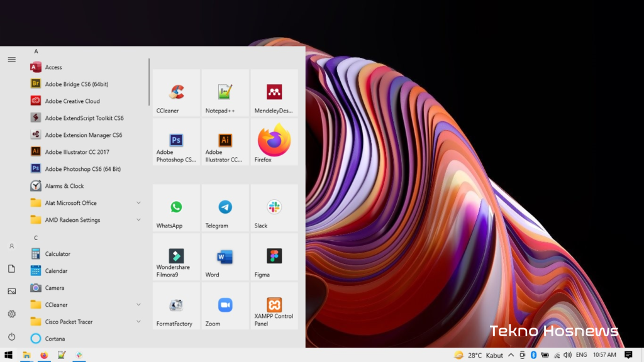The width and height of the screenshot is (644, 362).
Task: Open the Slack tile
Action: tap(274, 208)
